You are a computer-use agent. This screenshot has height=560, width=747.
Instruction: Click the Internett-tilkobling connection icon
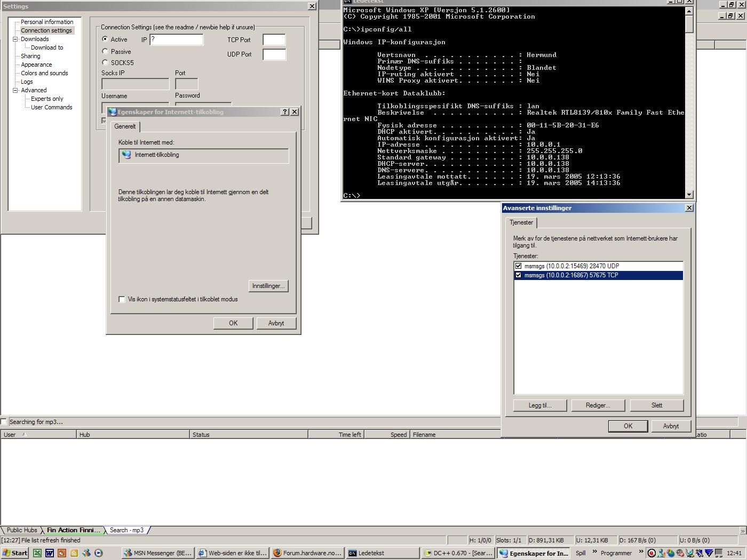click(126, 155)
